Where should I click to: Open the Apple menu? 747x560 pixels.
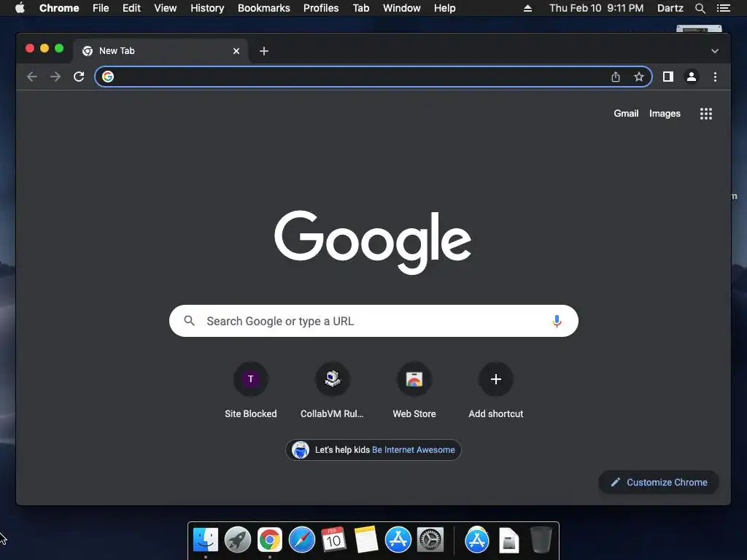20,7
